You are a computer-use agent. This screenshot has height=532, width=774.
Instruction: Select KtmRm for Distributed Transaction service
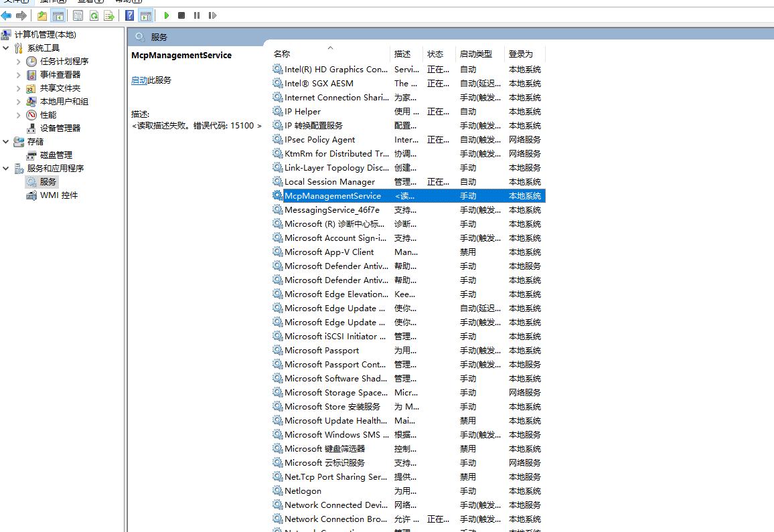(x=408, y=154)
